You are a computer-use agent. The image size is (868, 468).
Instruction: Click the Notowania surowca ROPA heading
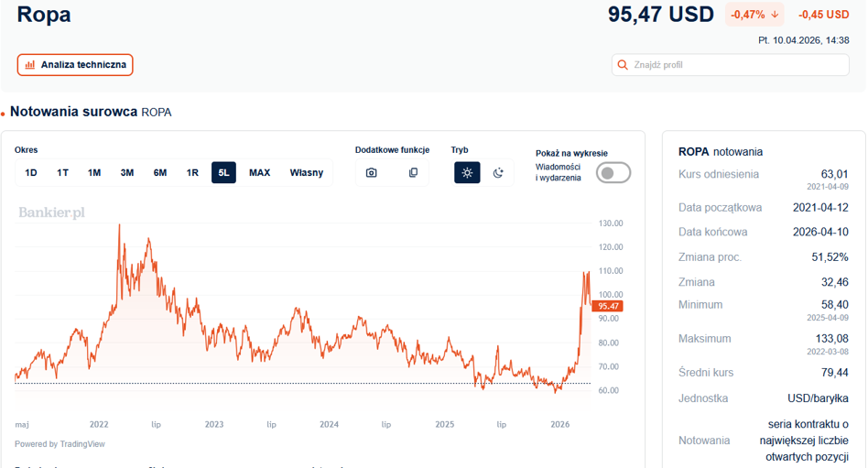click(x=91, y=112)
